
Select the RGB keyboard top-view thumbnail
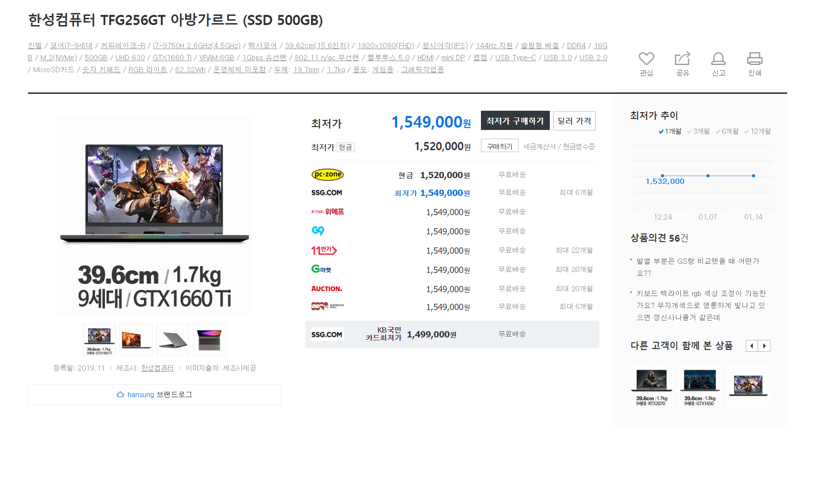click(x=209, y=340)
